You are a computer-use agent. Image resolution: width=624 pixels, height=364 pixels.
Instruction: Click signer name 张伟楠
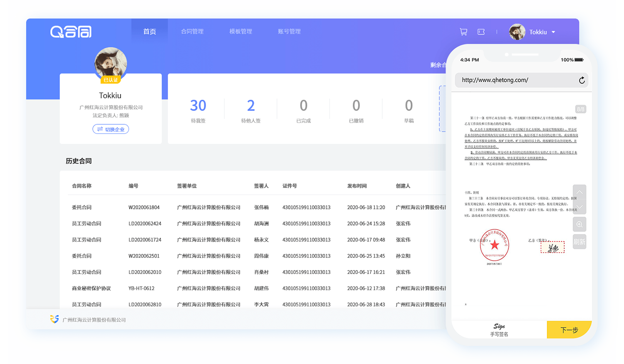coord(261,207)
